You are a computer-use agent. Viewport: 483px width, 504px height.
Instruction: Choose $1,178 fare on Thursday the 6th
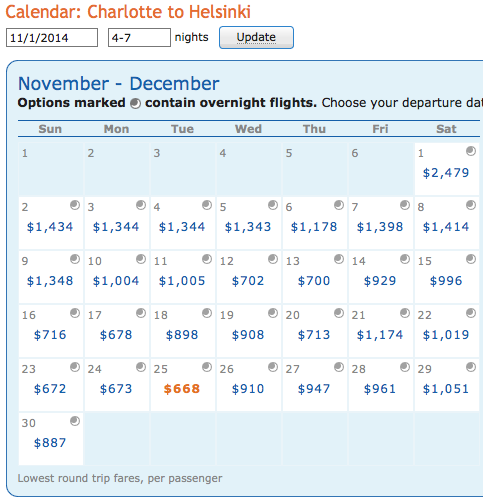point(314,227)
